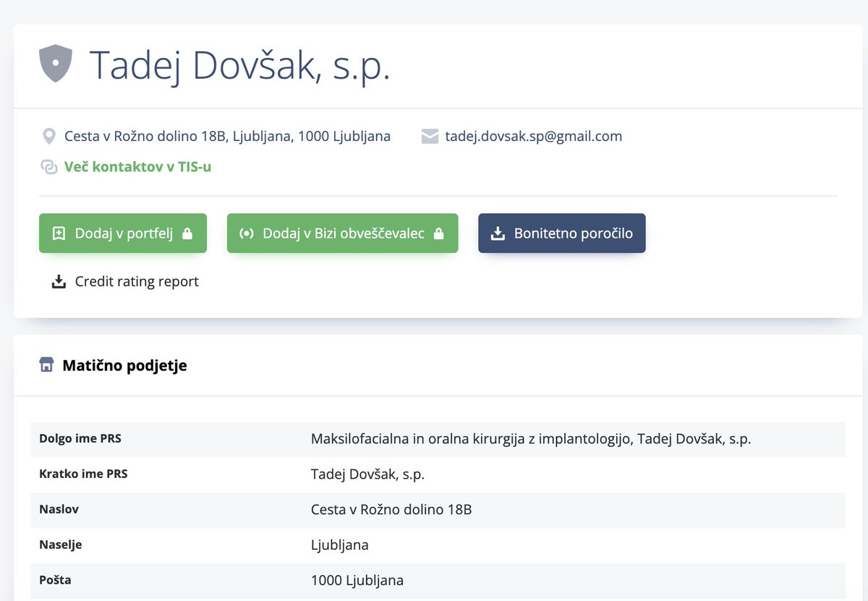Viewport: 868px width, 601px height.
Task: Click the Pošta label
Action: (55, 580)
